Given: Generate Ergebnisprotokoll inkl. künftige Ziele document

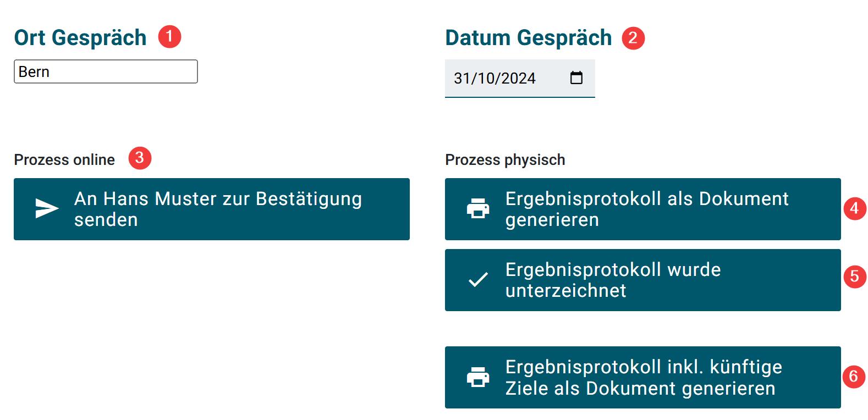Looking at the screenshot, I should pos(642,377).
